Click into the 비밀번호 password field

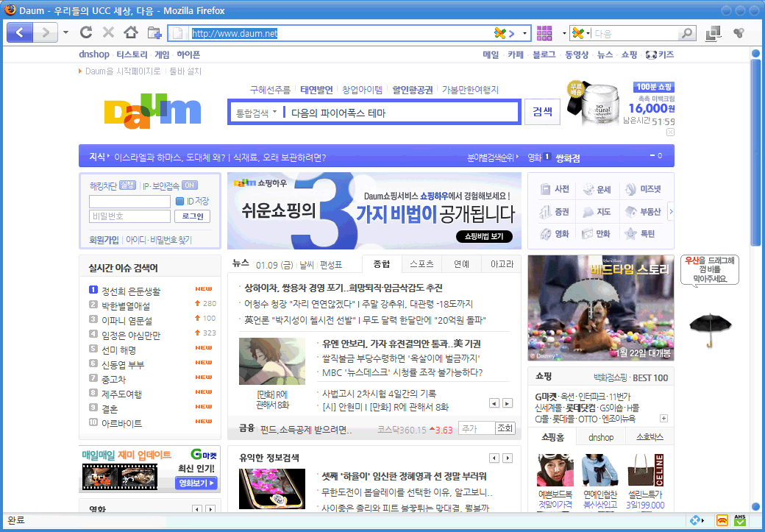click(x=129, y=216)
